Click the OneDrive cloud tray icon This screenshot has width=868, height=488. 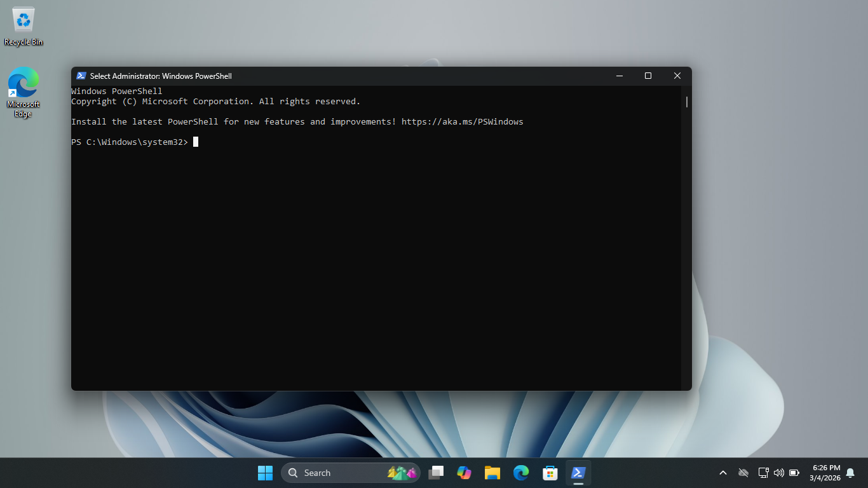click(743, 473)
